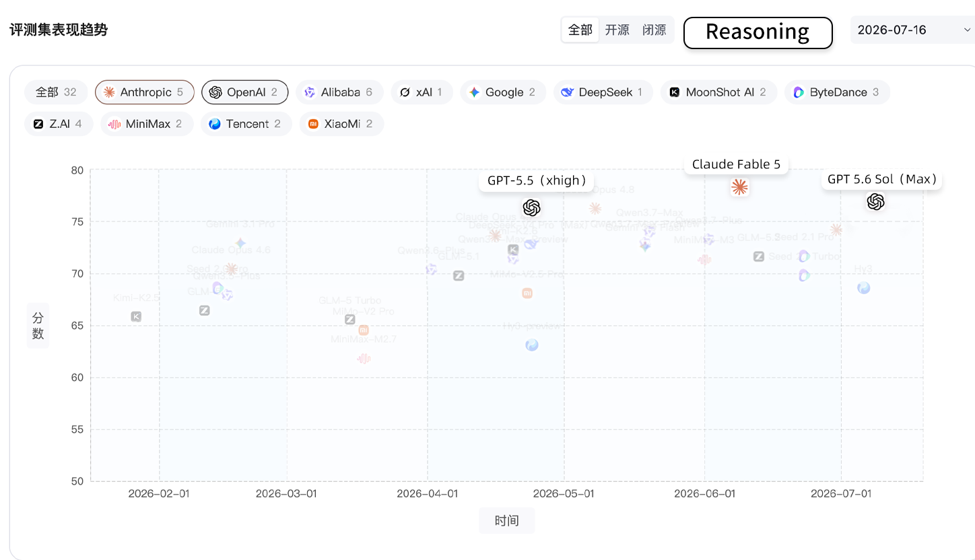Click the 2026-07-01 axis date
975x560 pixels.
click(x=842, y=493)
